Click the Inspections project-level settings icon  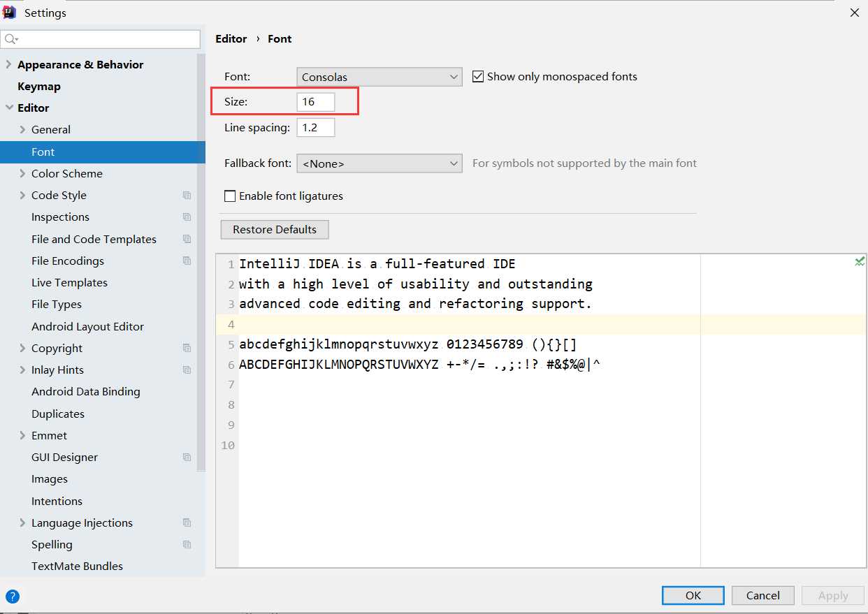point(187,217)
